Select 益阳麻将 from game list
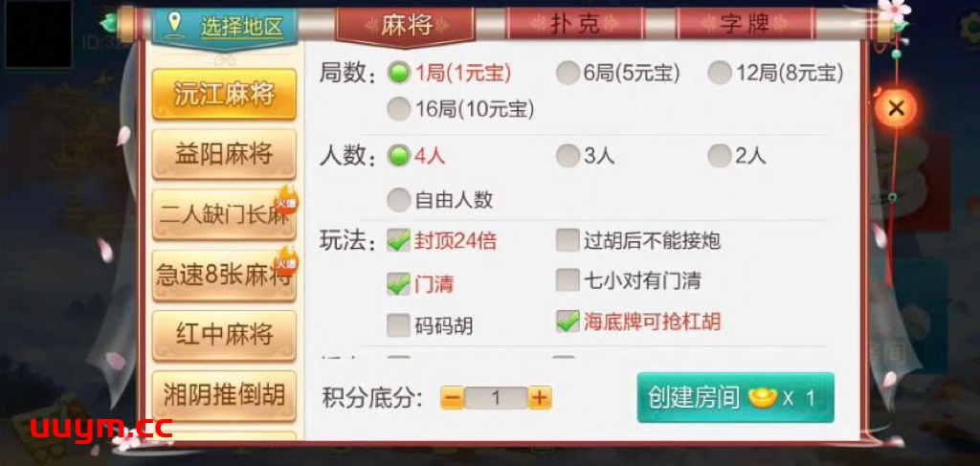980x466 pixels. click(x=224, y=154)
